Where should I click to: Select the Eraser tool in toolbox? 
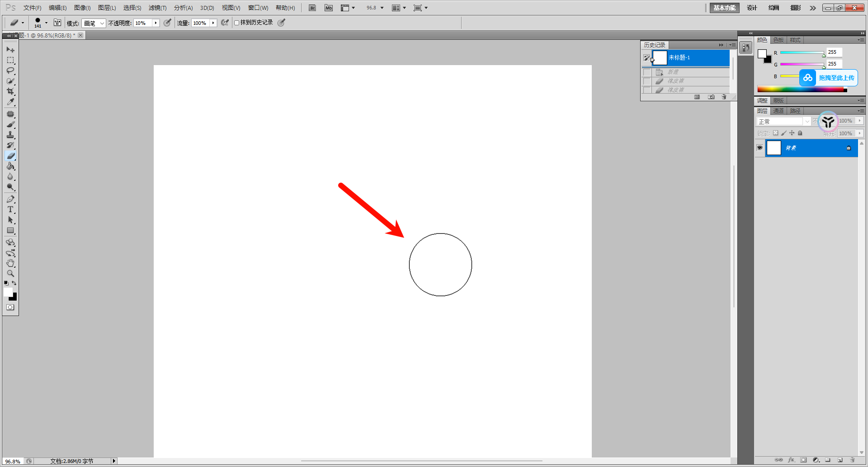(10, 156)
